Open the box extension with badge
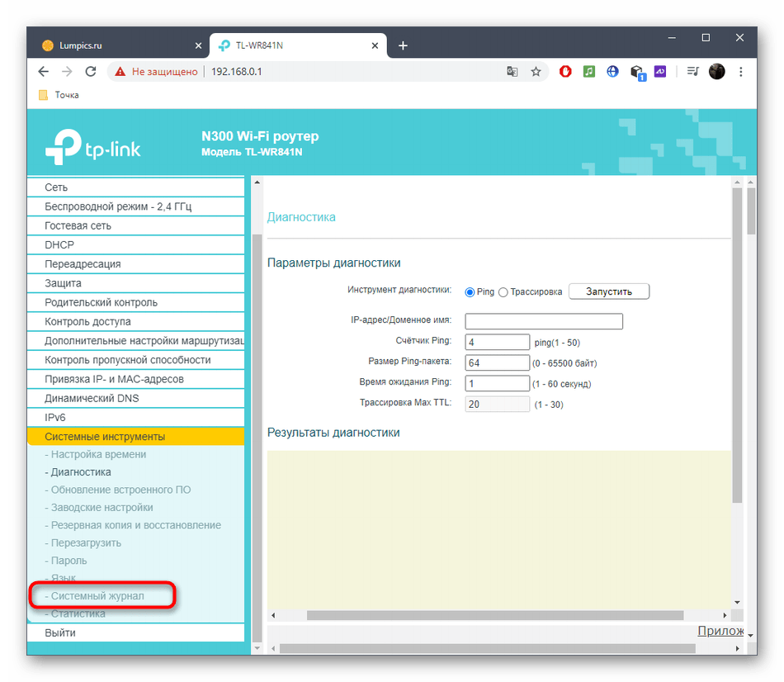This screenshot has height=682, width=784. [x=637, y=73]
